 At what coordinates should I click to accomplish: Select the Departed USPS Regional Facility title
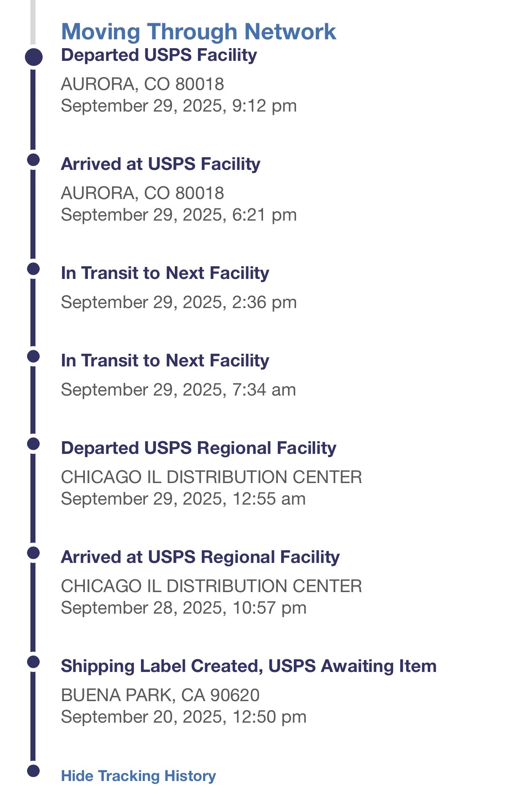coord(198,448)
